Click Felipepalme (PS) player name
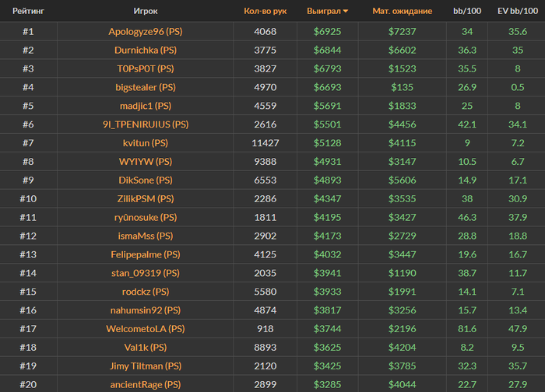 145,254
